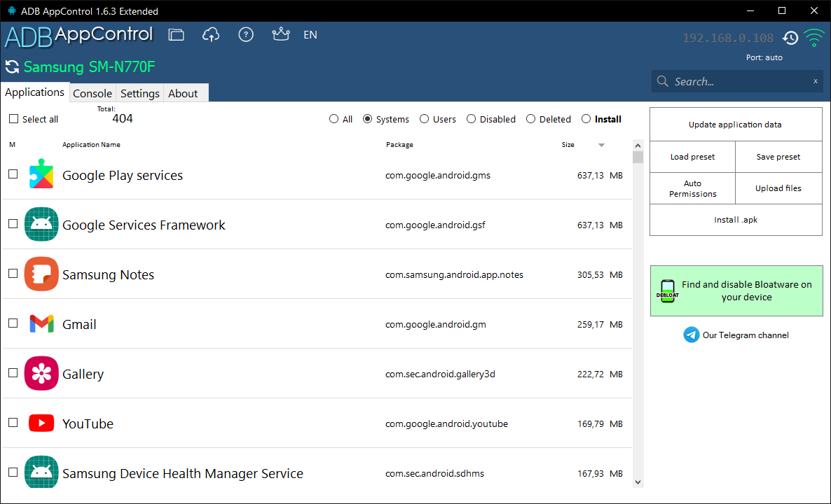Click the Samsung SM-N770F device name
831x504 pixels.
pos(90,67)
